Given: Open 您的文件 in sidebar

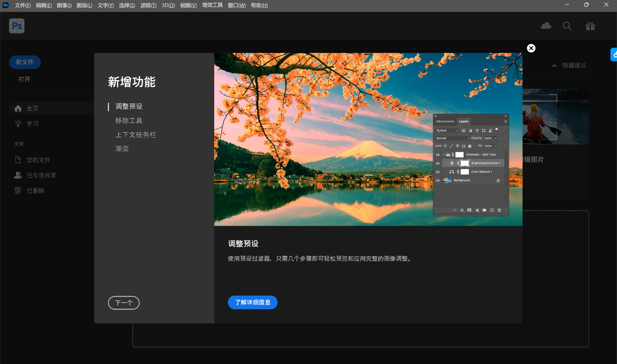Looking at the screenshot, I should 38,160.
